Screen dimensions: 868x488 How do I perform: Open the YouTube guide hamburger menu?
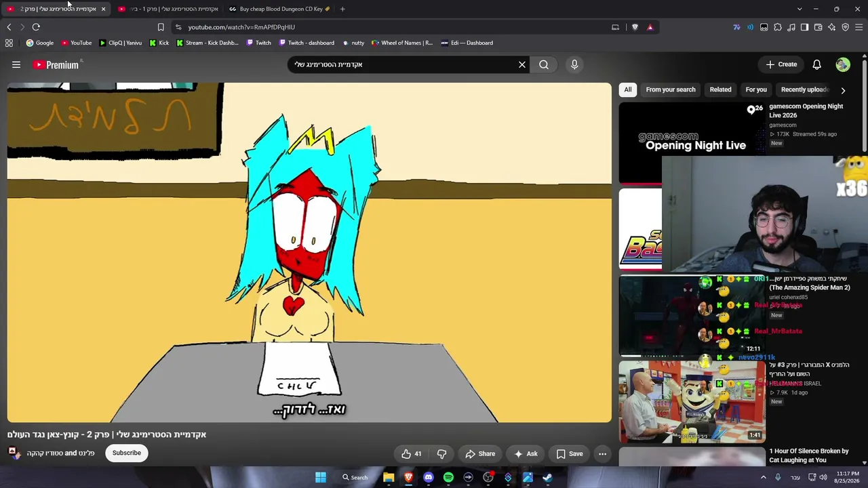click(x=16, y=64)
